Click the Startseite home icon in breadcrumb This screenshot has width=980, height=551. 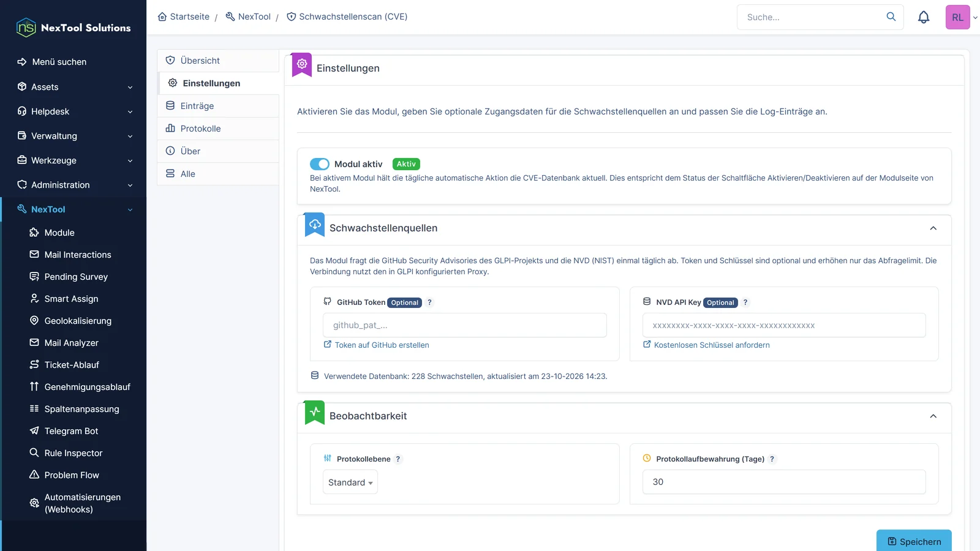pyautogui.click(x=162, y=17)
